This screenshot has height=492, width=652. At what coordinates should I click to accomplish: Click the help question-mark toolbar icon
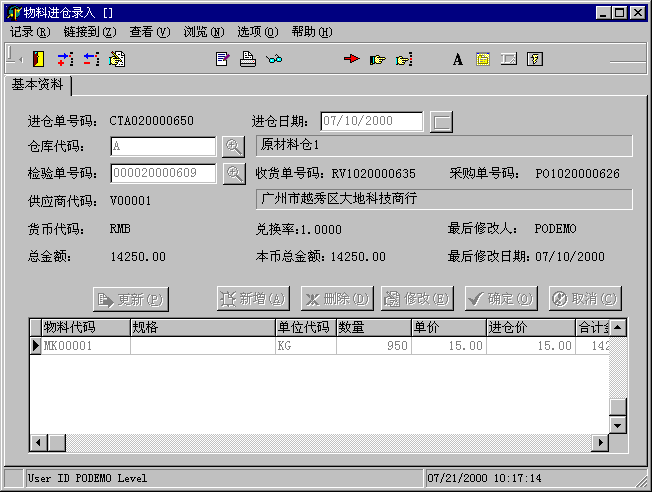coord(535,59)
